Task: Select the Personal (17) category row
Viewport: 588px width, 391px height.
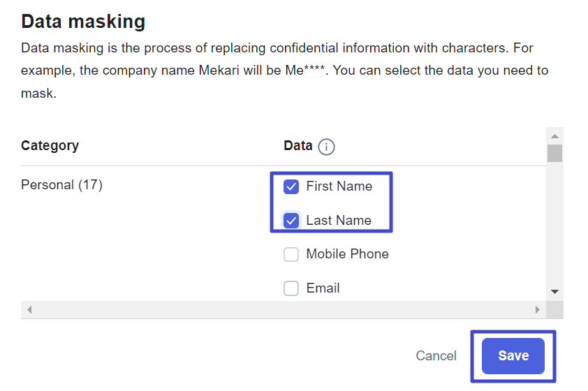Action: (x=61, y=185)
